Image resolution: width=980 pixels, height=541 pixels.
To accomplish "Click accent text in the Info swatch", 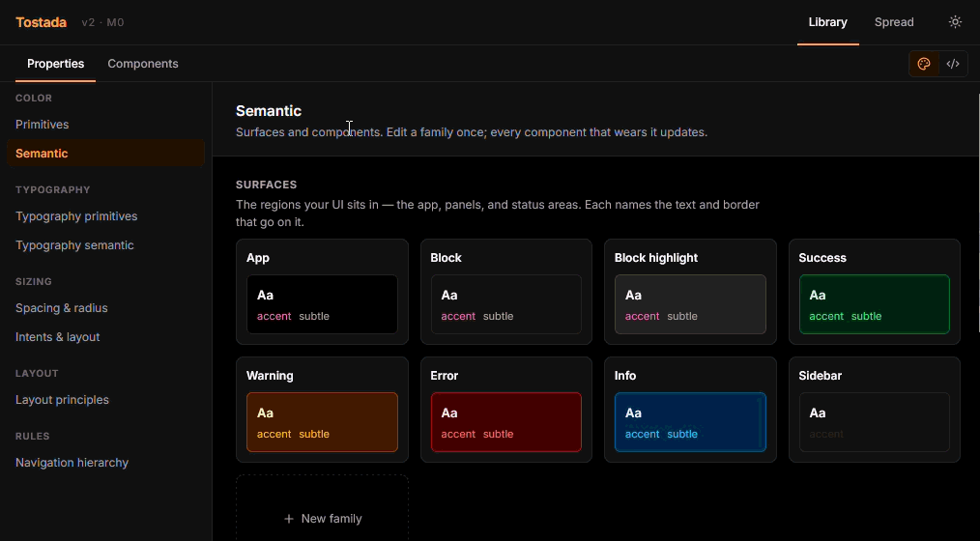I will (x=642, y=434).
